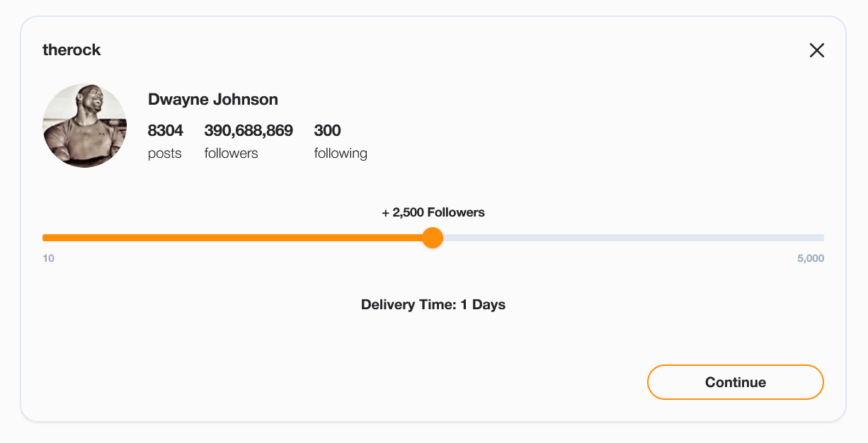Click the minimum value label 10
This screenshot has width=868, height=443.
(48, 258)
